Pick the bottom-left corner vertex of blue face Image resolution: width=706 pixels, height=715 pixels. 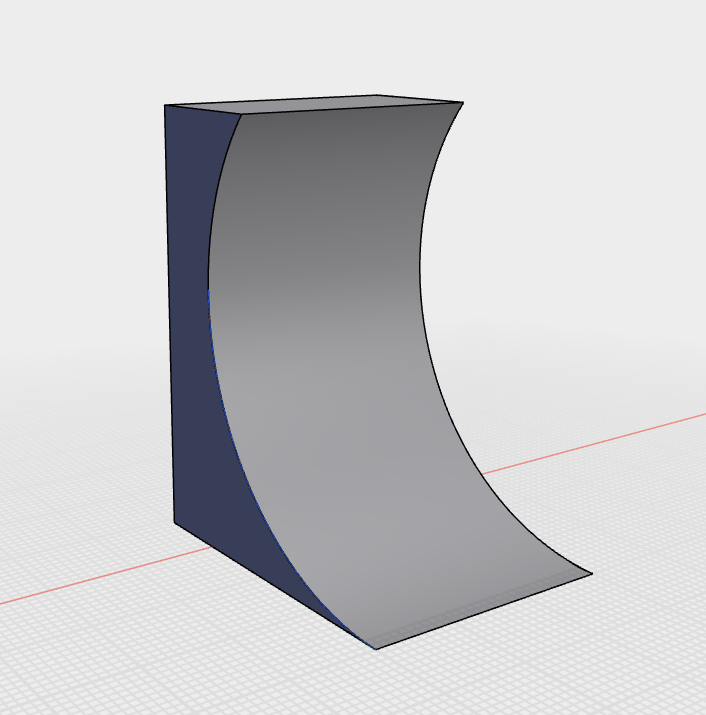coord(174,523)
